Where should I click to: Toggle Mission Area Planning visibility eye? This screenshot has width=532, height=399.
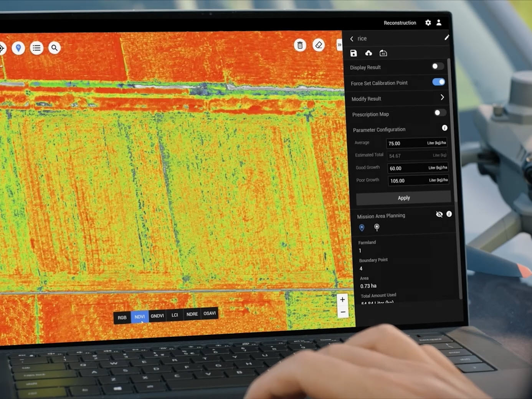[439, 214]
